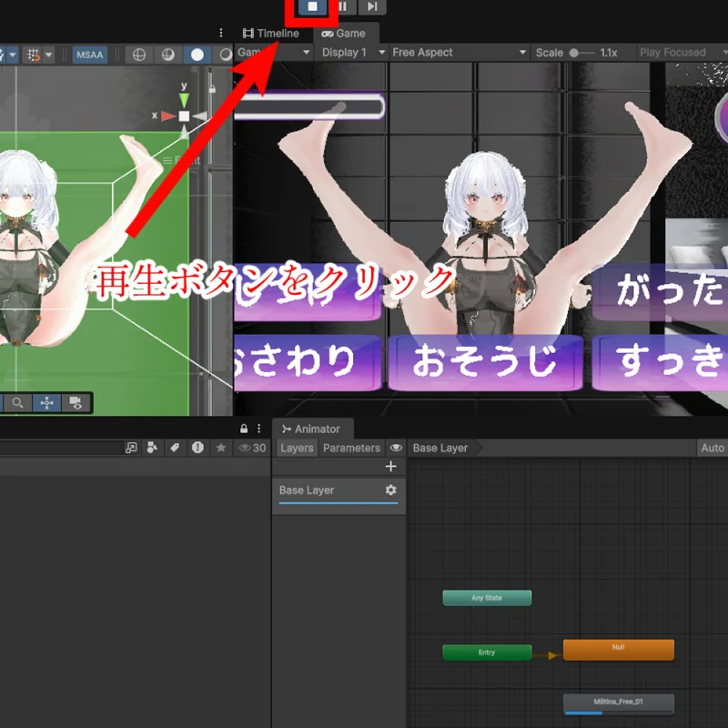
Task: Open the Search by Type icon
Action: pos(152,448)
